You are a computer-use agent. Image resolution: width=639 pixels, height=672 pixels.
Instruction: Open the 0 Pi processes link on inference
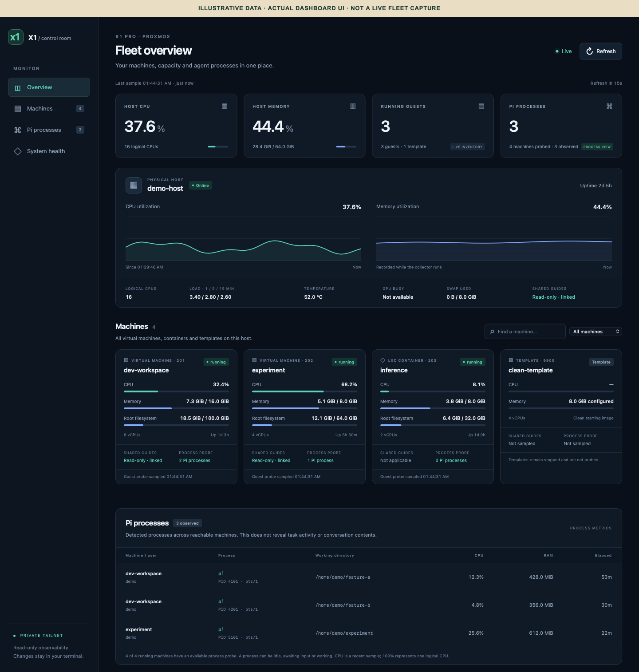451,461
